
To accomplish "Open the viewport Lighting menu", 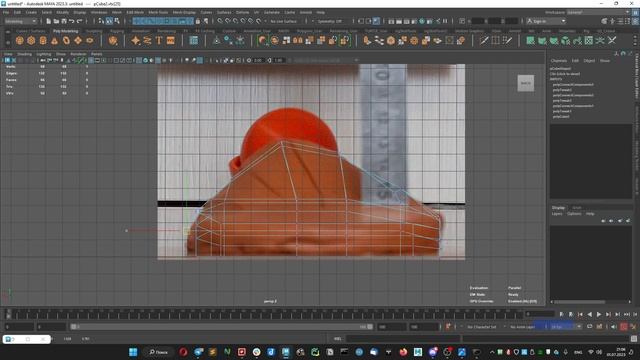I will click(x=44, y=54).
